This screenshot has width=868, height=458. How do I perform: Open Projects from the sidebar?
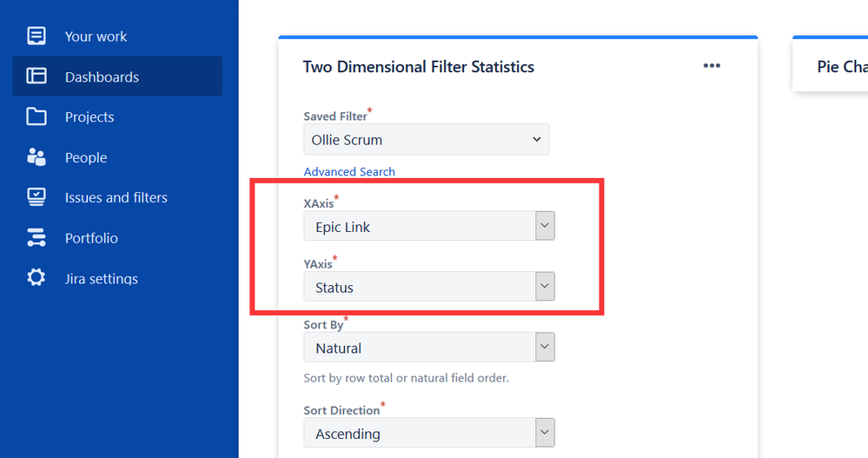[89, 117]
